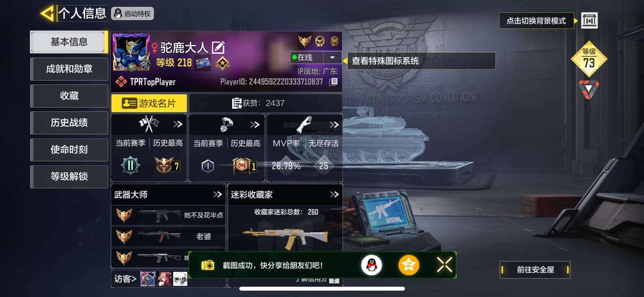Edit player name with pencil icon
This screenshot has height=297, width=644.
pos(218,48)
